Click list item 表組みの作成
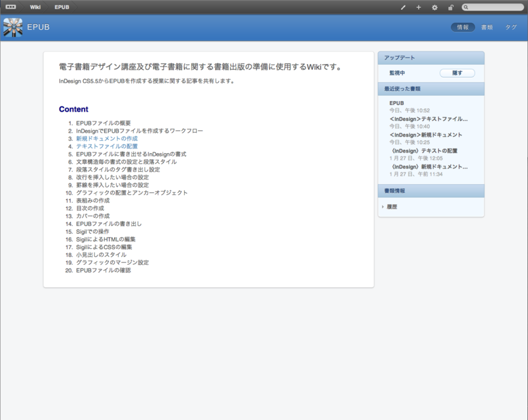The height and width of the screenshot is (420, 528). (93, 200)
